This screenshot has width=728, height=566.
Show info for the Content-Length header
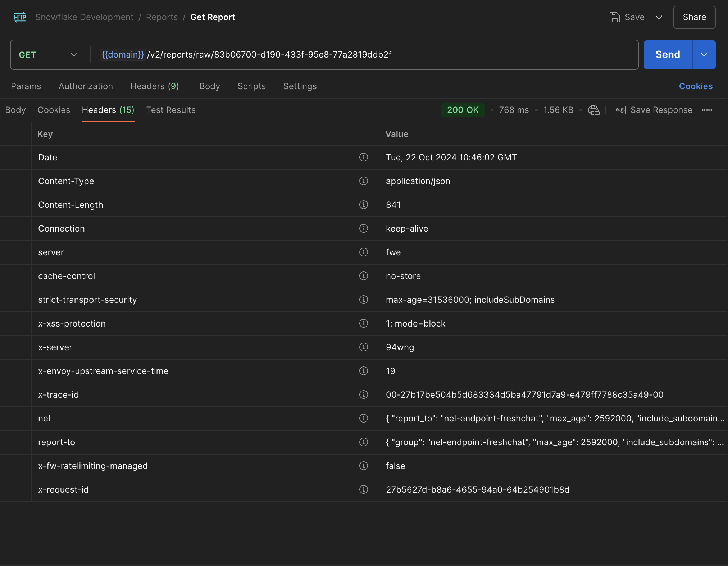tap(364, 205)
